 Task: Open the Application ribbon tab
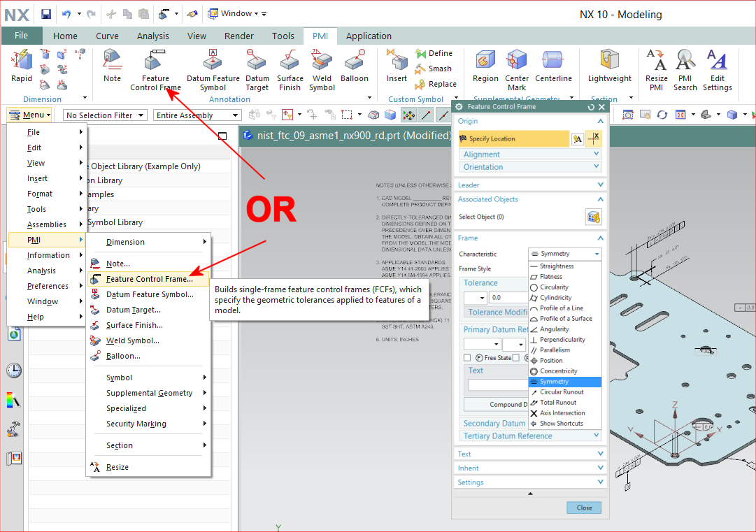(369, 36)
